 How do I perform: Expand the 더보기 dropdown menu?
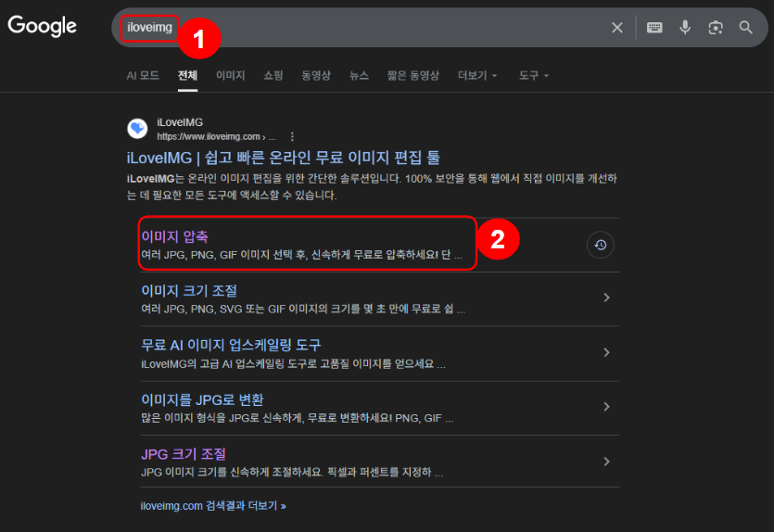coord(476,75)
